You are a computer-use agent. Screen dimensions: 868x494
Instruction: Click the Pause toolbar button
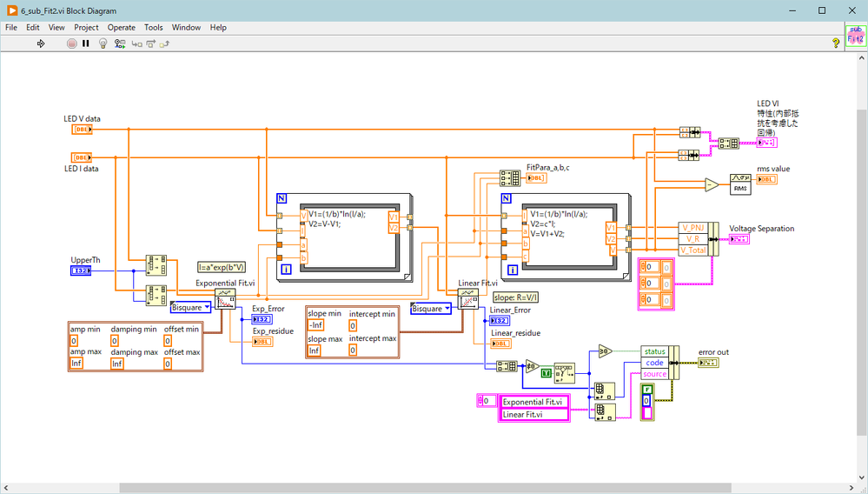tap(86, 43)
